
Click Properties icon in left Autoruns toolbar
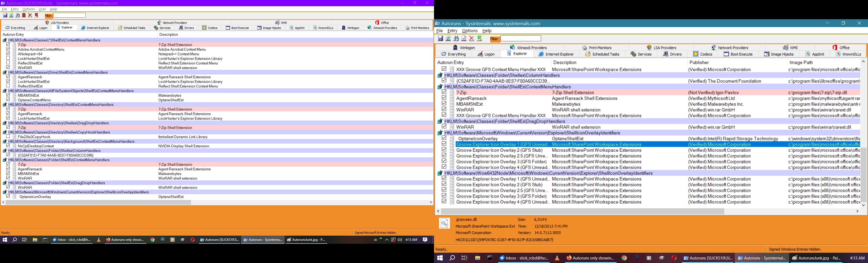coord(24,15)
